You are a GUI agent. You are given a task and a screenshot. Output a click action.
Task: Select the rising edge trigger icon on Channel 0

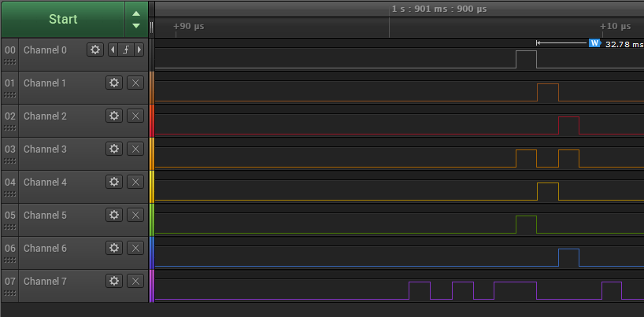125,50
